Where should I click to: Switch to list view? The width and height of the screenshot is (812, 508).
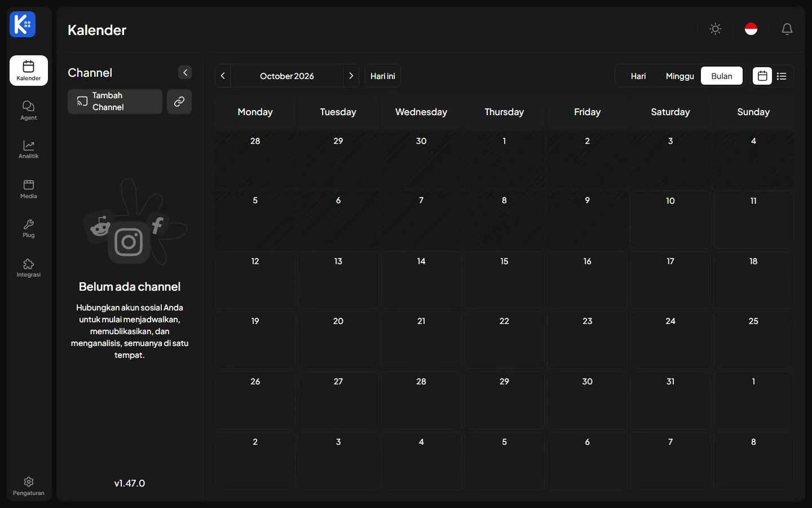point(782,76)
